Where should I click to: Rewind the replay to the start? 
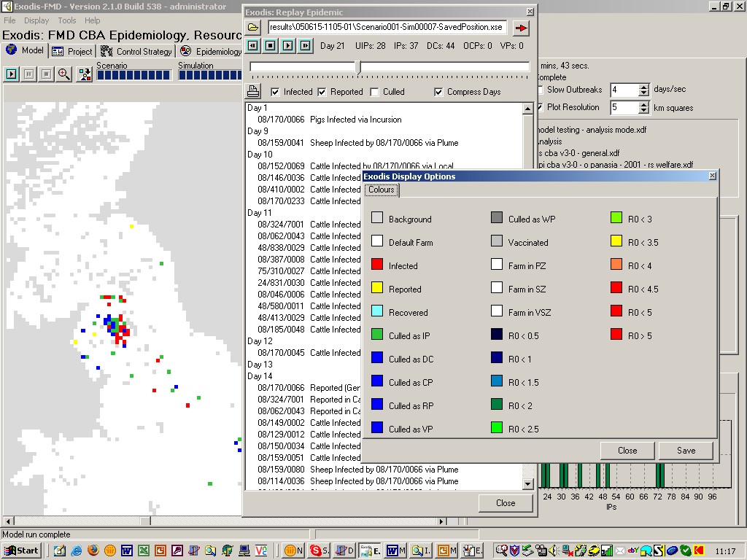[x=253, y=46]
